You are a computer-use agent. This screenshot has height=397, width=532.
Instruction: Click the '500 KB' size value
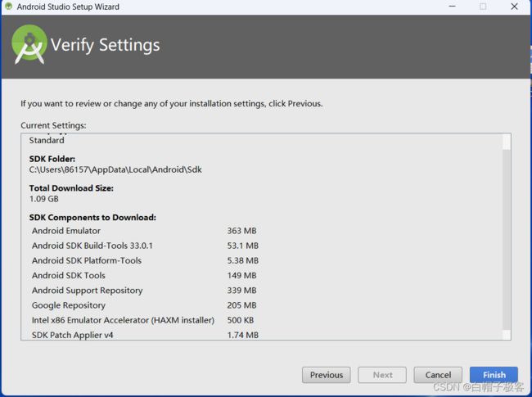click(240, 320)
